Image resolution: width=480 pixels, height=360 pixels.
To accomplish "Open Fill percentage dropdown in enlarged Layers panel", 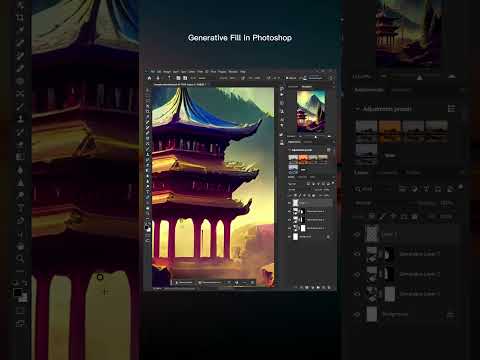I will [447, 217].
